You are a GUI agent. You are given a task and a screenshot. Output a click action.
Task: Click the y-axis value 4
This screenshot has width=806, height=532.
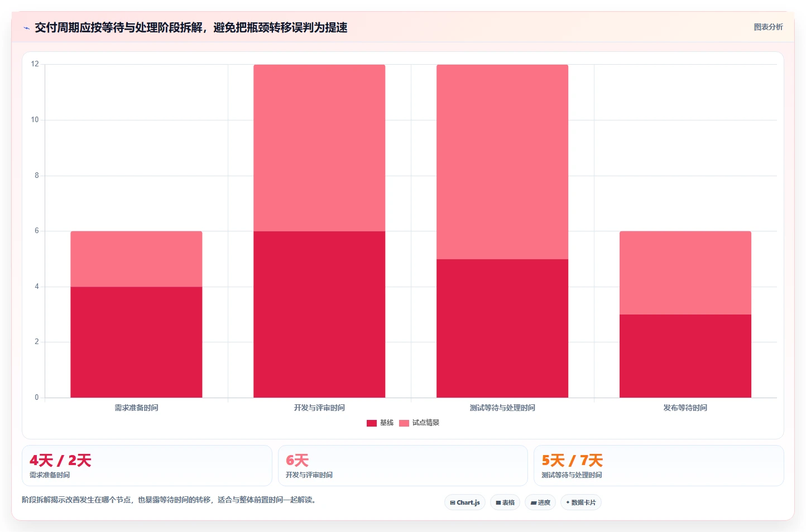point(37,287)
